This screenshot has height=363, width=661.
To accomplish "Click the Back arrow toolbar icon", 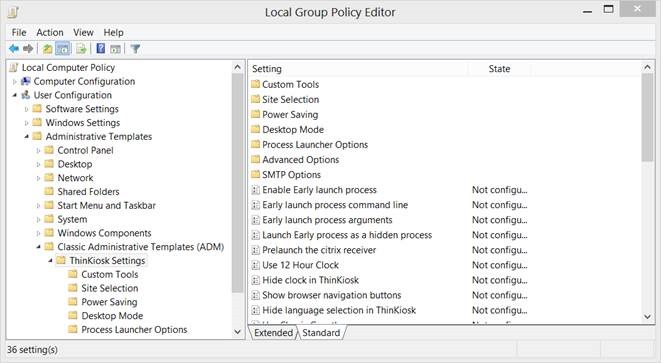I will pyautogui.click(x=14, y=49).
